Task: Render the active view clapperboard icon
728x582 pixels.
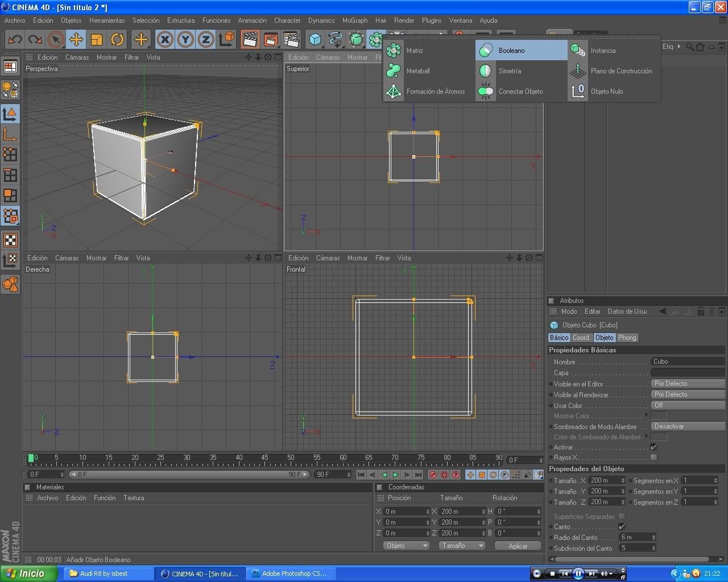Action: [x=250, y=39]
